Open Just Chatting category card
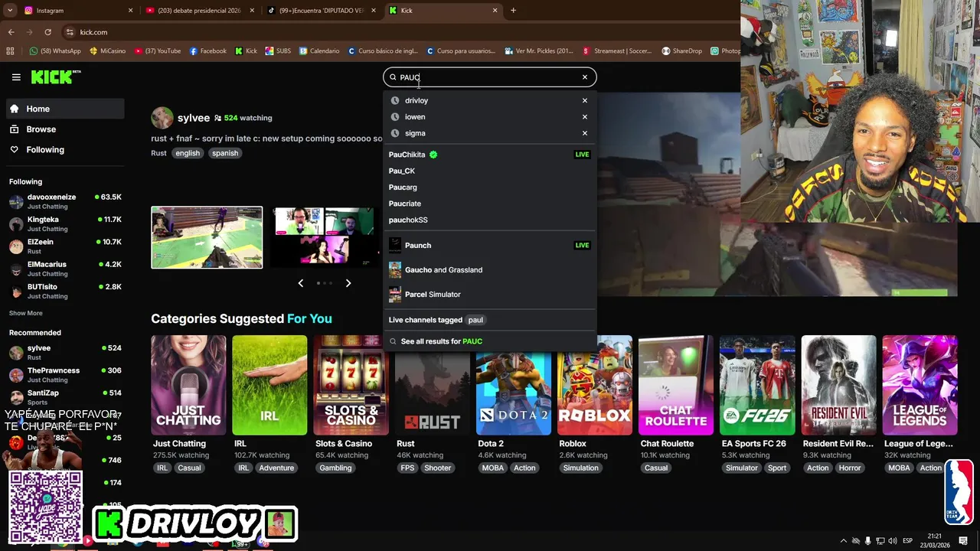 [188, 385]
